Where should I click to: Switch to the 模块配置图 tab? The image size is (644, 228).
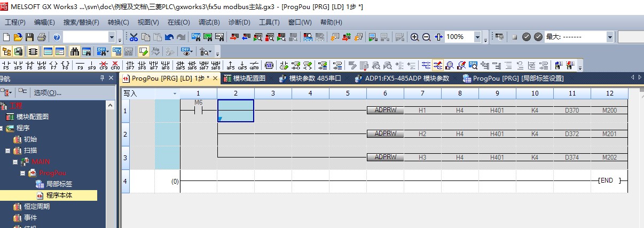[x=245, y=78]
